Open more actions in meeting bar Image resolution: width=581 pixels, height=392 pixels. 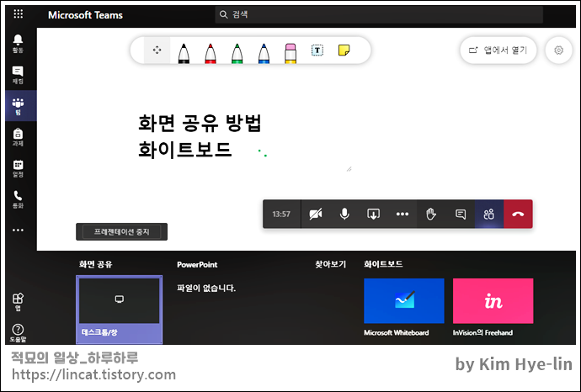[x=402, y=214]
